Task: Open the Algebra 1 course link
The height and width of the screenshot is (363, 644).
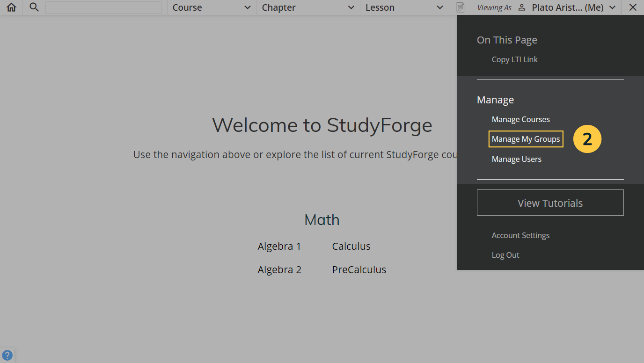Action: tap(279, 246)
